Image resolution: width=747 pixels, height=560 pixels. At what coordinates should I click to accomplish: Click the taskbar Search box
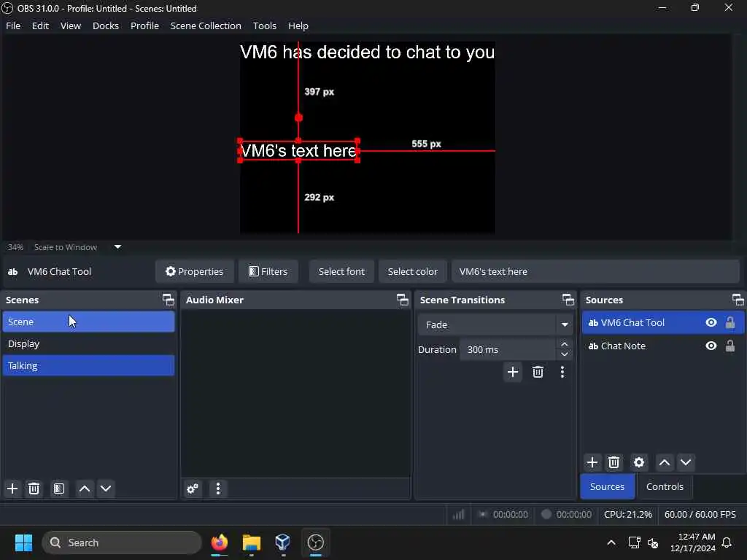click(122, 542)
